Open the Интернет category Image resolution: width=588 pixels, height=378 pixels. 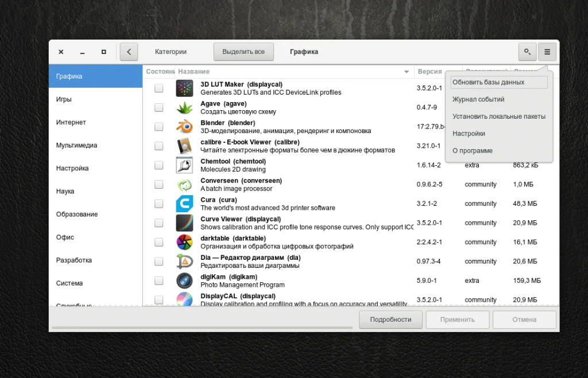(96, 122)
